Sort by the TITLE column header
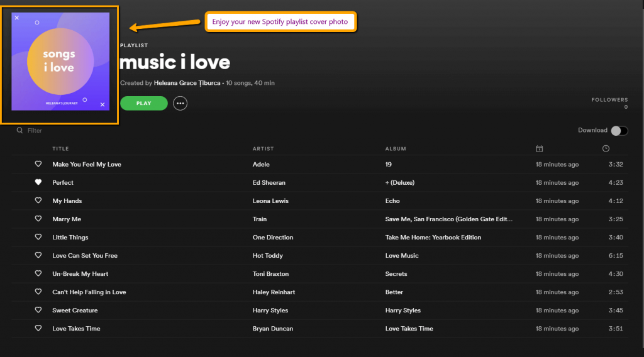The height and width of the screenshot is (357, 644). (x=61, y=148)
